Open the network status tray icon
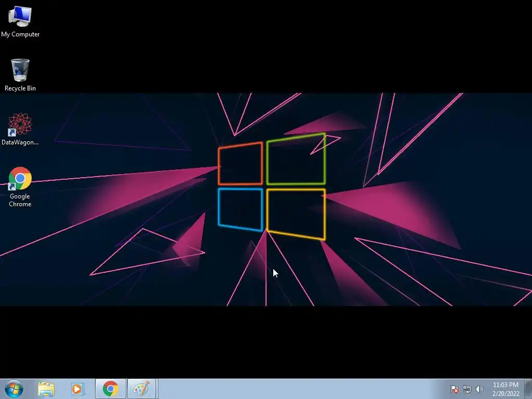Image resolution: width=532 pixels, height=399 pixels. coord(467,389)
